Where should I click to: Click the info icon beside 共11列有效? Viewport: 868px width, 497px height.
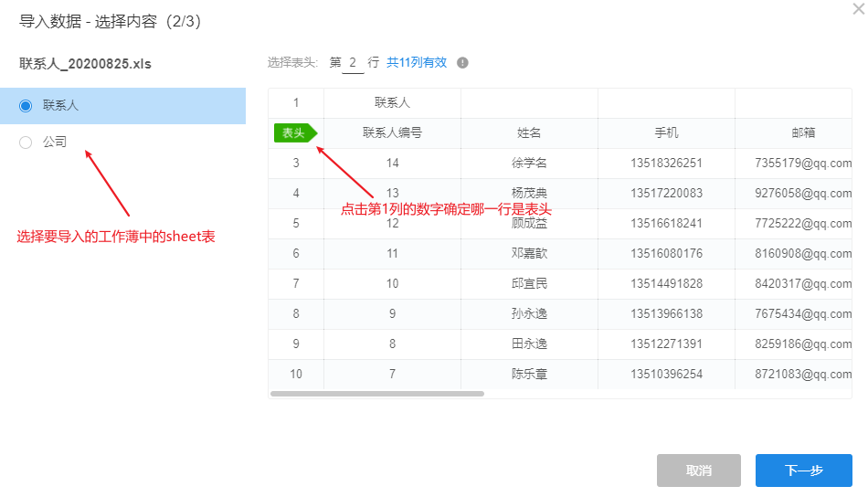[x=463, y=63]
